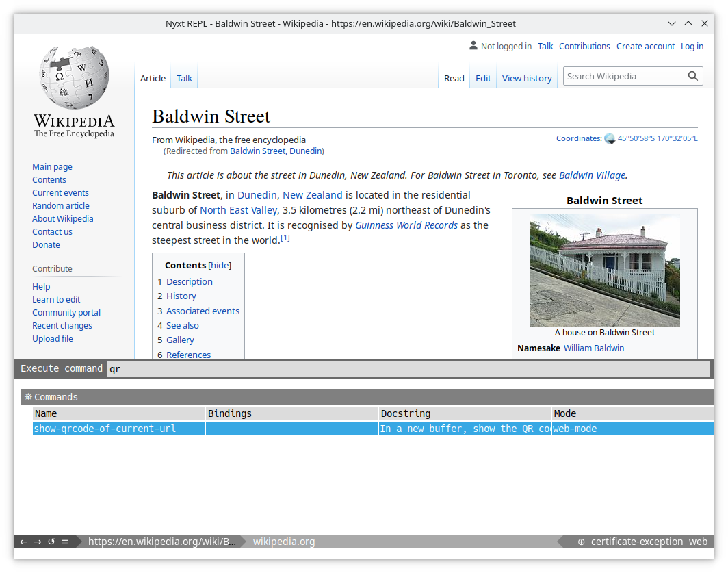Reload the page from the status bar

[x=51, y=542]
